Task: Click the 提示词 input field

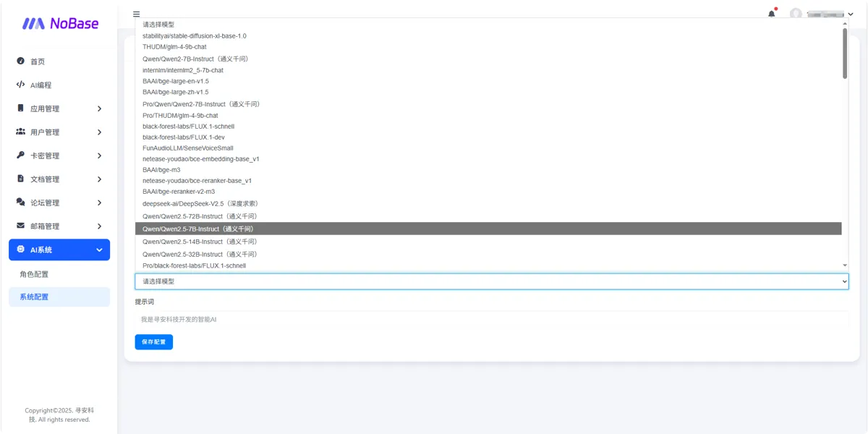Action: [x=492, y=319]
